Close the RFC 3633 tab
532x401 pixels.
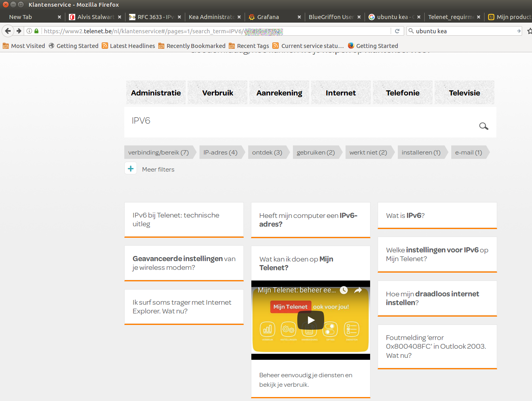pyautogui.click(x=179, y=17)
